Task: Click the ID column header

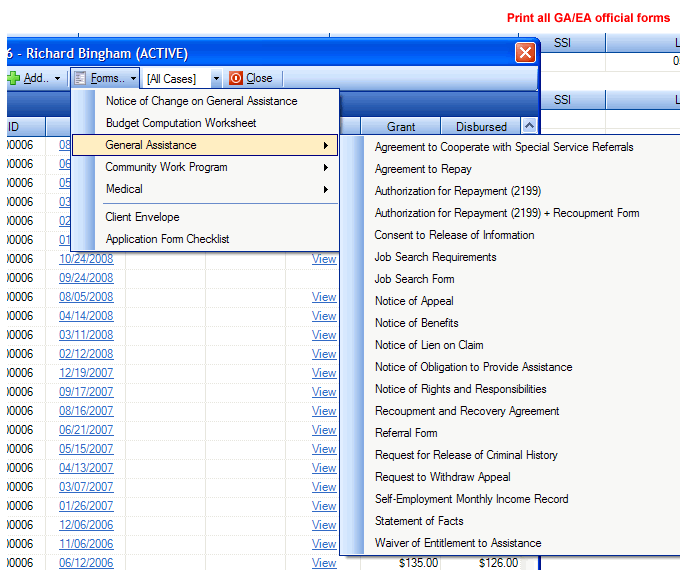Action: click(26, 127)
